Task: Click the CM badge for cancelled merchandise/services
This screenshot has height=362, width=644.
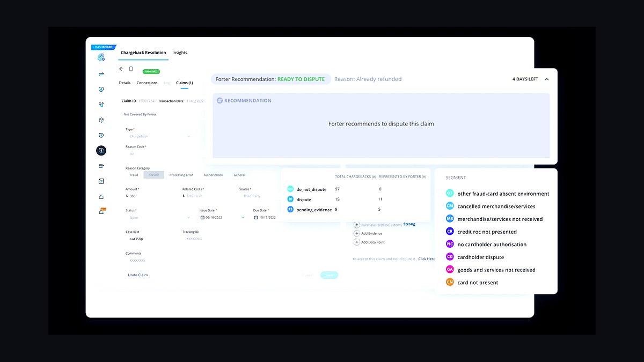Action: click(x=450, y=206)
